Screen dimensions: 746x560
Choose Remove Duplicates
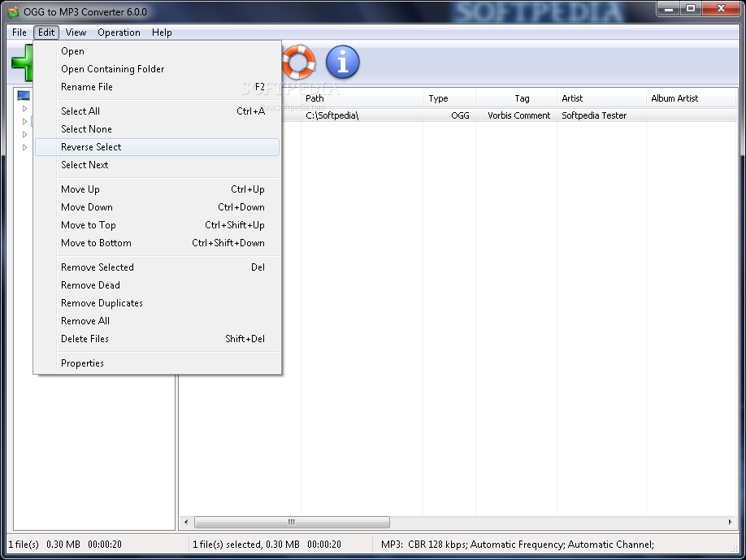click(x=157, y=302)
